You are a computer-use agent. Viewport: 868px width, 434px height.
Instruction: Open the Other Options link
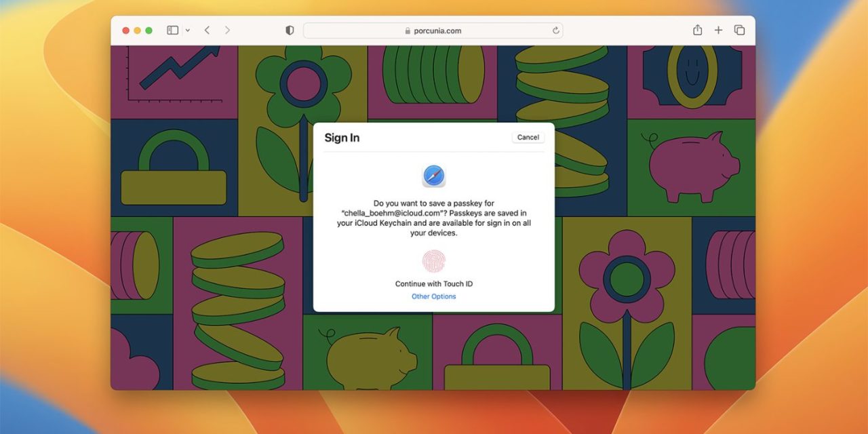click(x=433, y=296)
